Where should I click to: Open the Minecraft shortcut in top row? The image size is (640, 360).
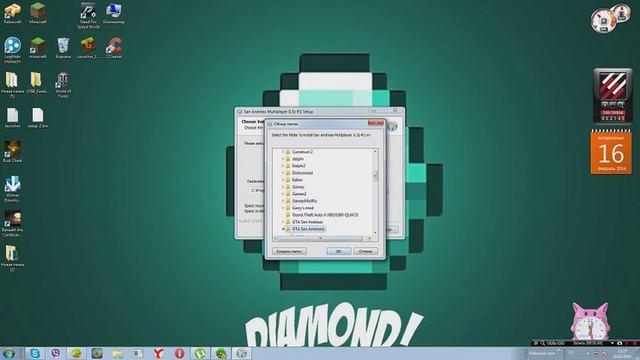(x=38, y=13)
